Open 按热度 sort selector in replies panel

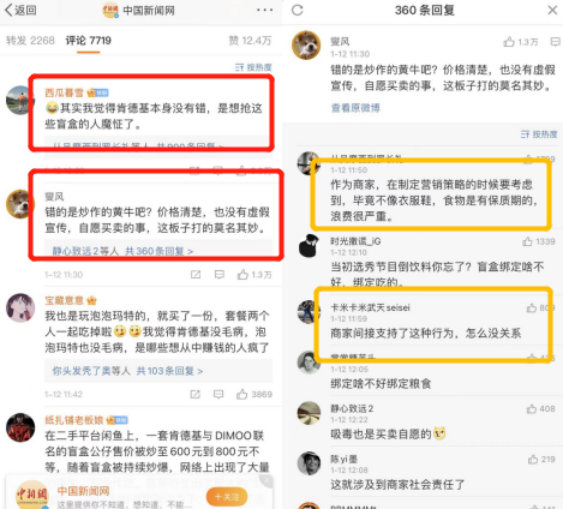(539, 134)
